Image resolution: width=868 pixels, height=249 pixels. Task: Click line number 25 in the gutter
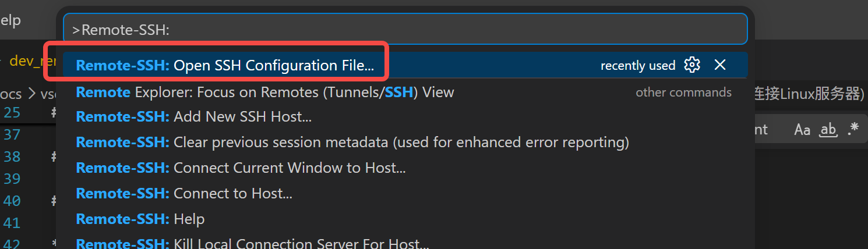point(12,112)
